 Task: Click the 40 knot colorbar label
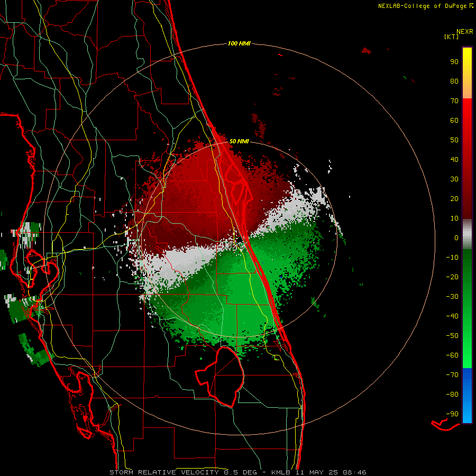coord(454,159)
